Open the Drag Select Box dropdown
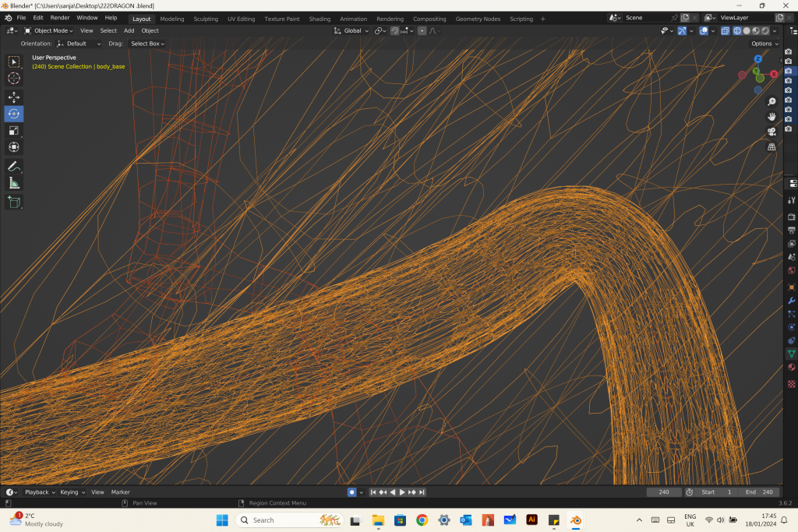This screenshot has width=798, height=532. [x=147, y=44]
